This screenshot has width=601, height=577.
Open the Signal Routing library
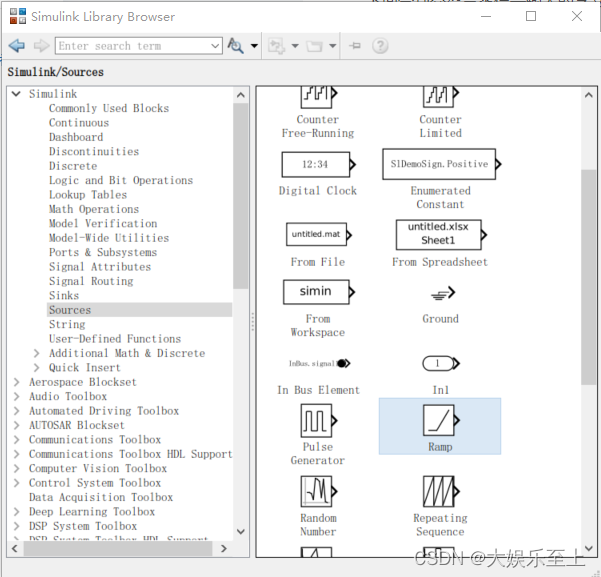(x=91, y=281)
